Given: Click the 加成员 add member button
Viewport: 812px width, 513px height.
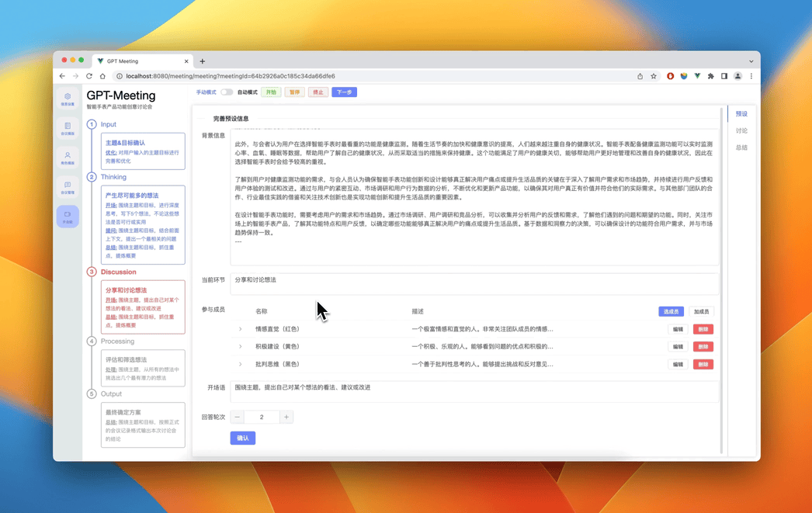Looking at the screenshot, I should (701, 312).
